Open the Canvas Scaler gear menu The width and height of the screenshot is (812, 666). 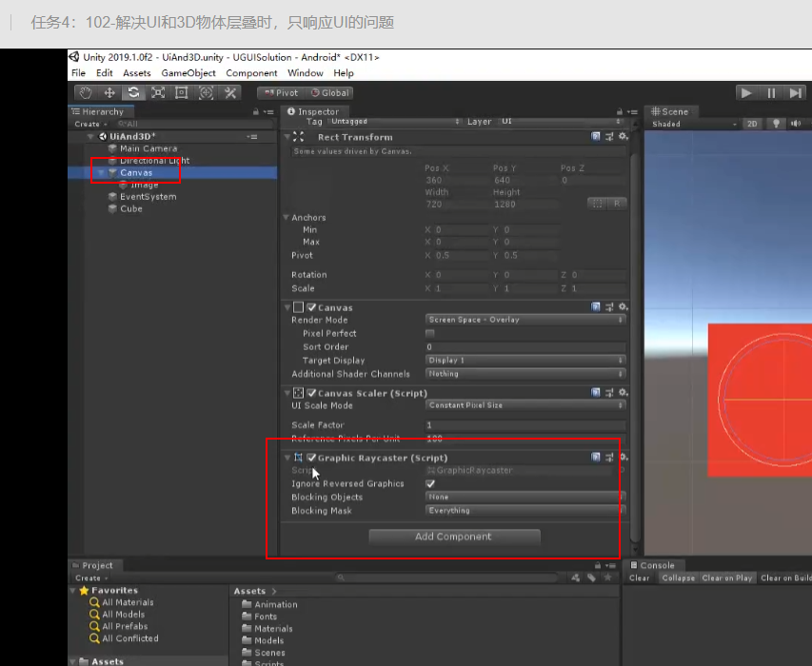[x=623, y=393]
